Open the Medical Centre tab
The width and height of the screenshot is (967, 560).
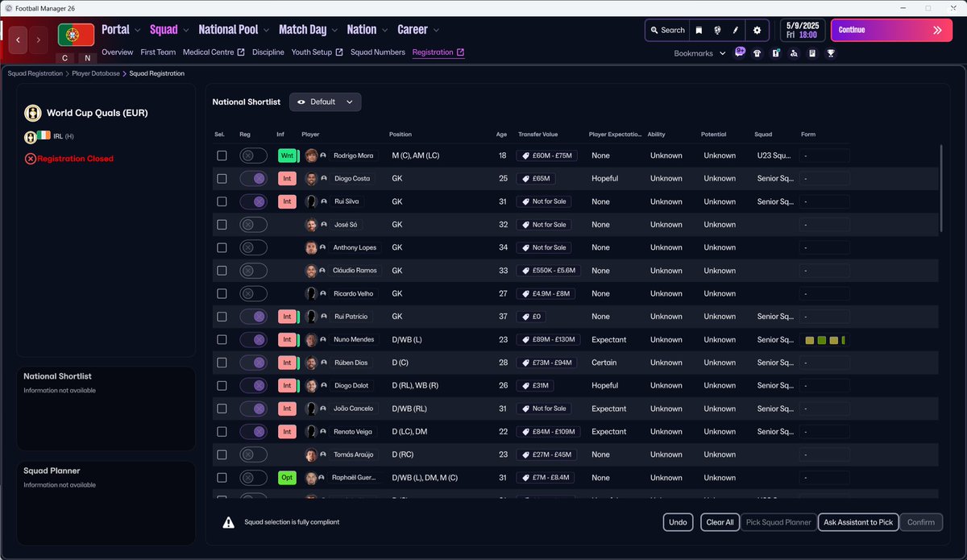coord(214,52)
